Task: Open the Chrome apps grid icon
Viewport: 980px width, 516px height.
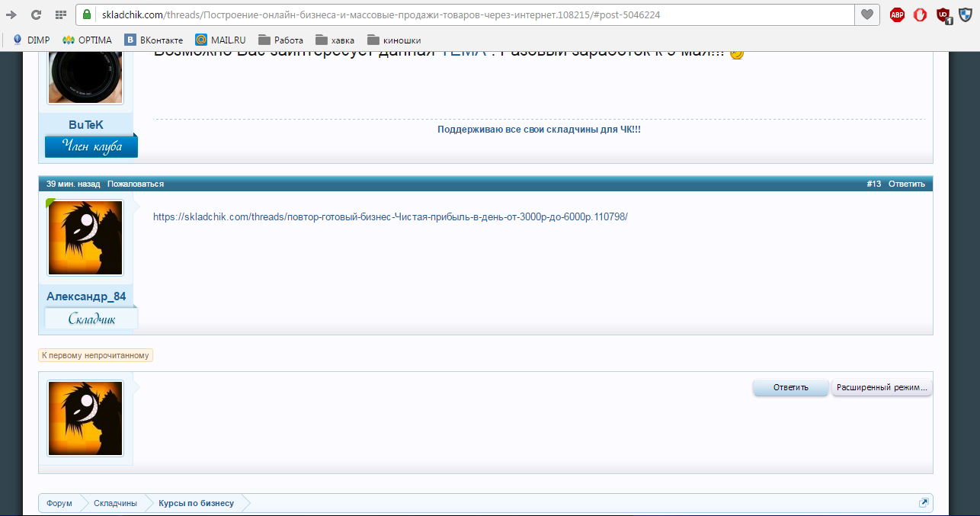Action: [x=61, y=14]
